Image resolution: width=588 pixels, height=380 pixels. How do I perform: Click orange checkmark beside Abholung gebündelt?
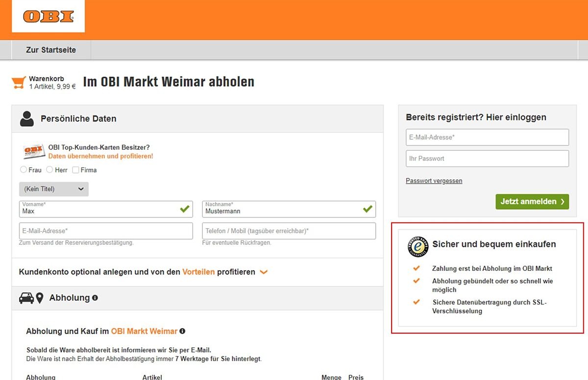pyautogui.click(x=416, y=281)
